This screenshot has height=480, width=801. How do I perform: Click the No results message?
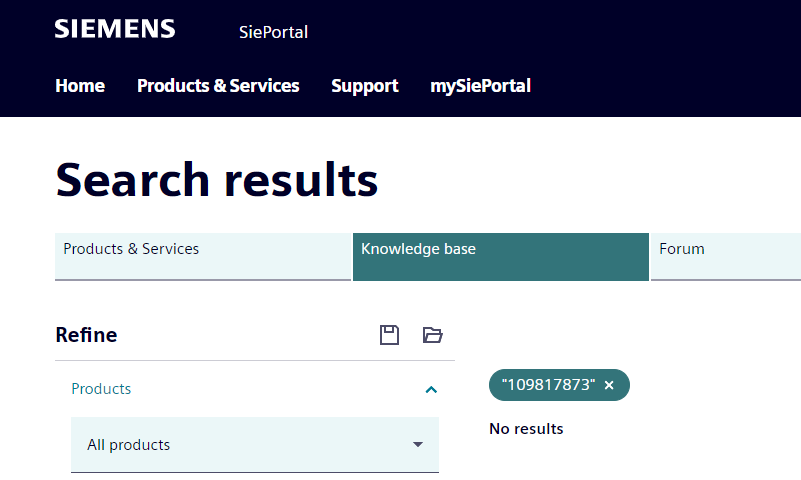(x=526, y=429)
